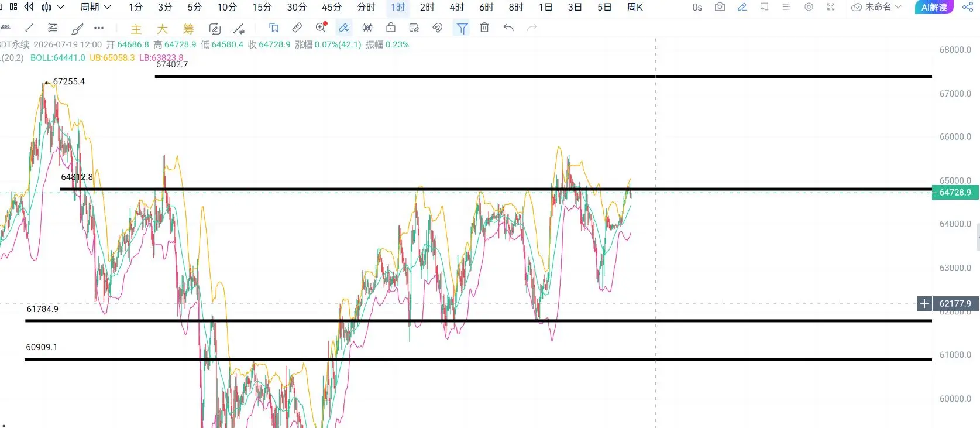The image size is (980, 428).
Task: Switch to the 5日 timeframe
Action: pos(604,7)
